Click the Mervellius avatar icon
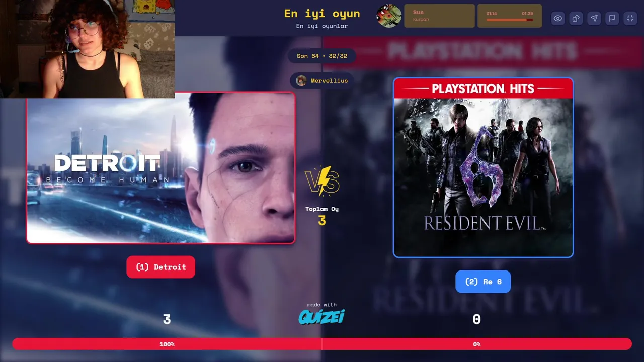 pyautogui.click(x=301, y=80)
